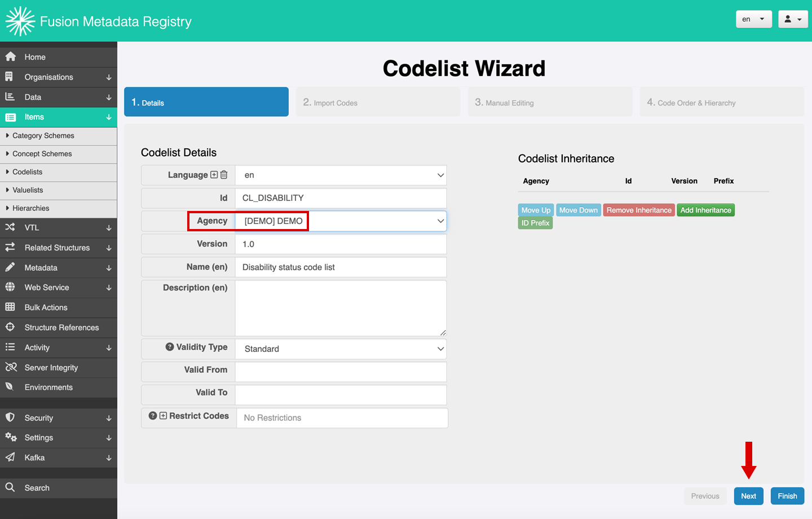Open the Agency dropdown
This screenshot has height=519, width=812.
[x=341, y=221]
